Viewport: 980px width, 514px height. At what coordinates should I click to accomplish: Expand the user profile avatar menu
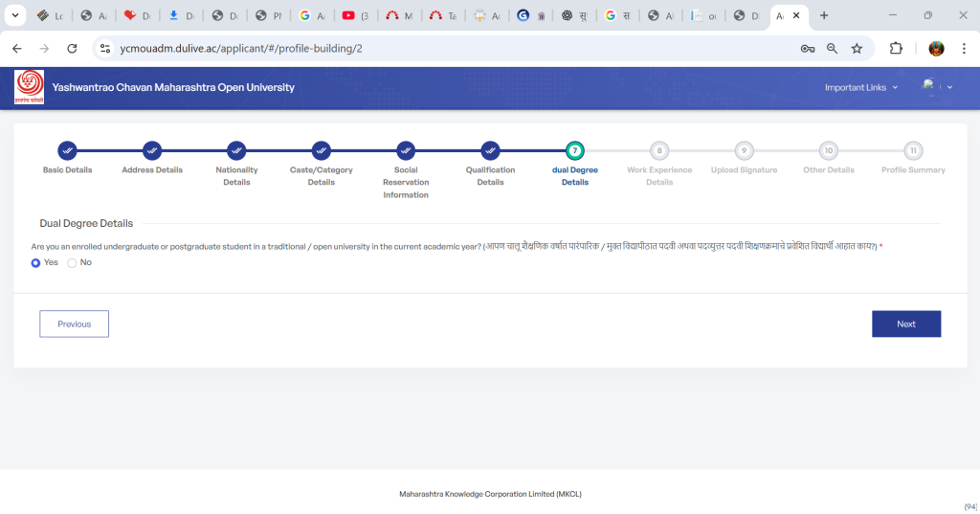tap(931, 87)
